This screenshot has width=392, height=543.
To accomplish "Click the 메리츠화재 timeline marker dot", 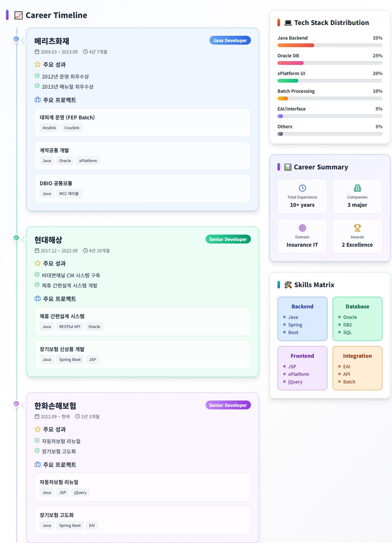I will coord(16,39).
